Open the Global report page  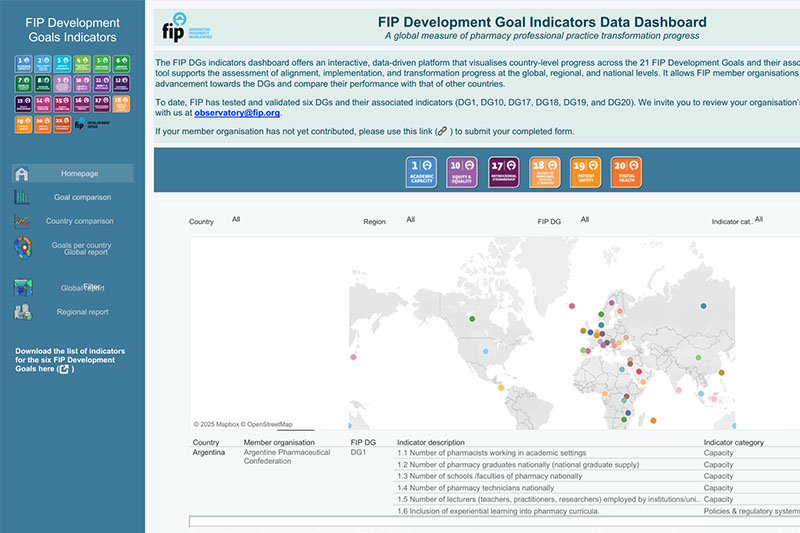[82, 288]
